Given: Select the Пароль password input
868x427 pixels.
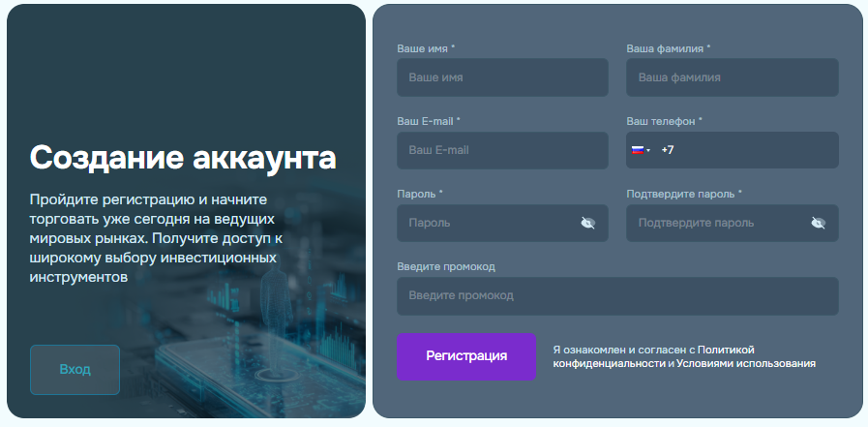Looking at the screenshot, I should coord(502,224).
